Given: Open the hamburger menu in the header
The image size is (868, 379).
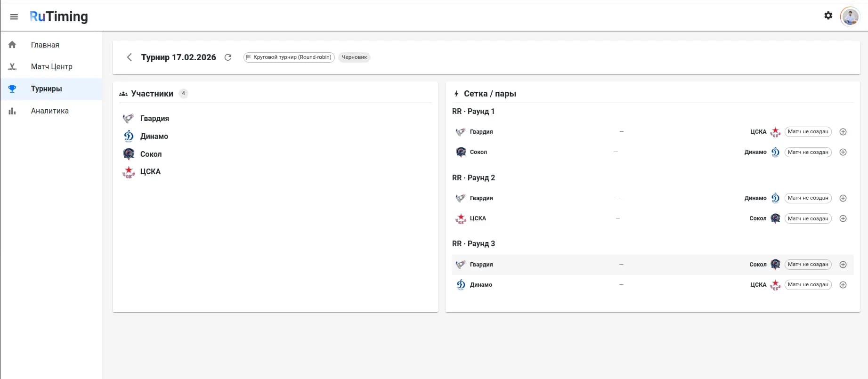Looking at the screenshot, I should click(14, 17).
